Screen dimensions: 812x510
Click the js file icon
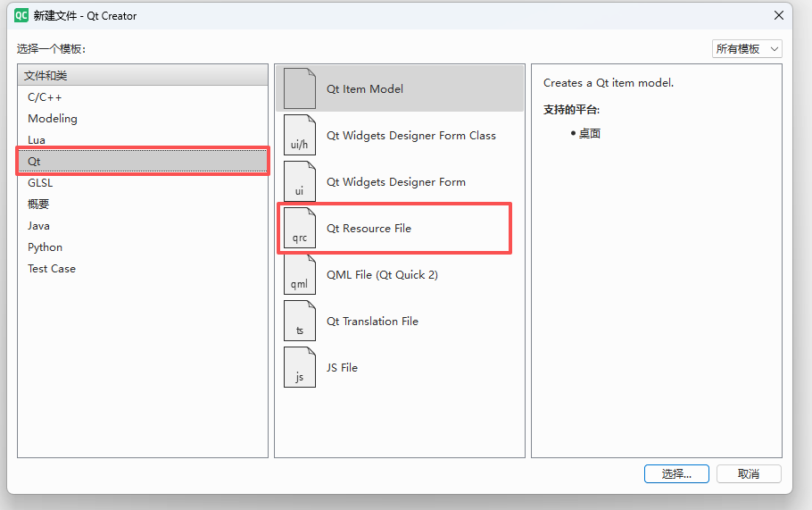tap(300, 367)
